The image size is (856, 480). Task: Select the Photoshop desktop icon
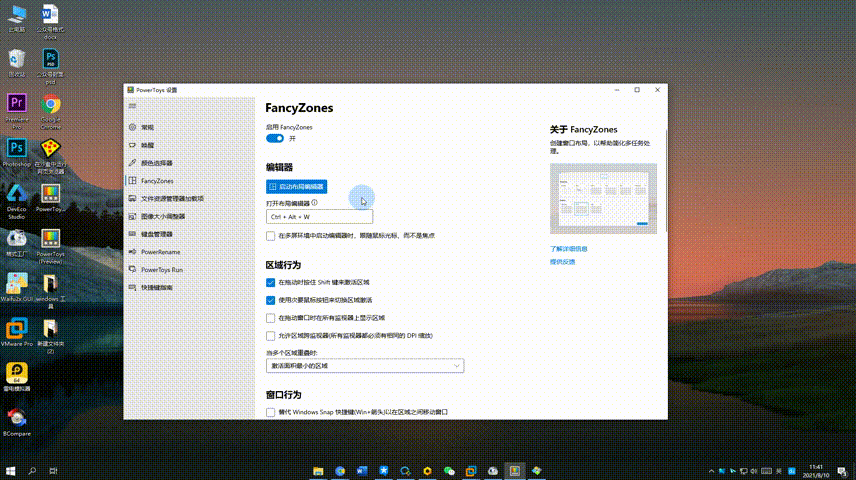tap(17, 152)
